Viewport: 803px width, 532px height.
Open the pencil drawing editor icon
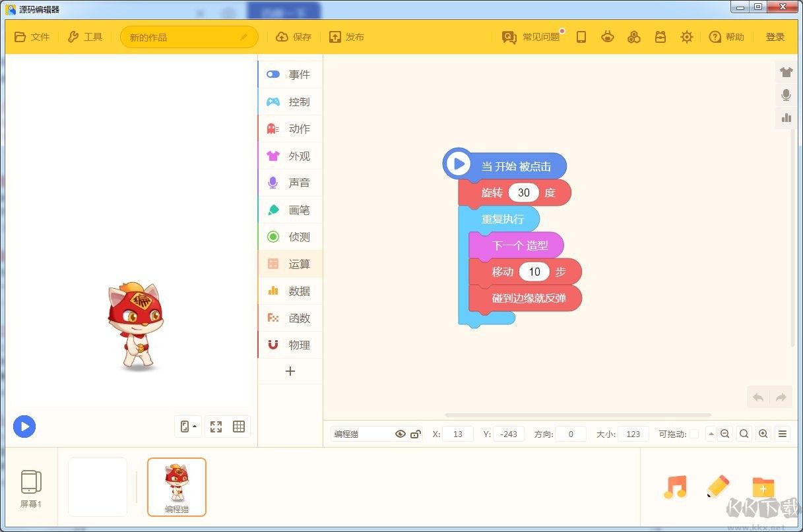pos(718,487)
